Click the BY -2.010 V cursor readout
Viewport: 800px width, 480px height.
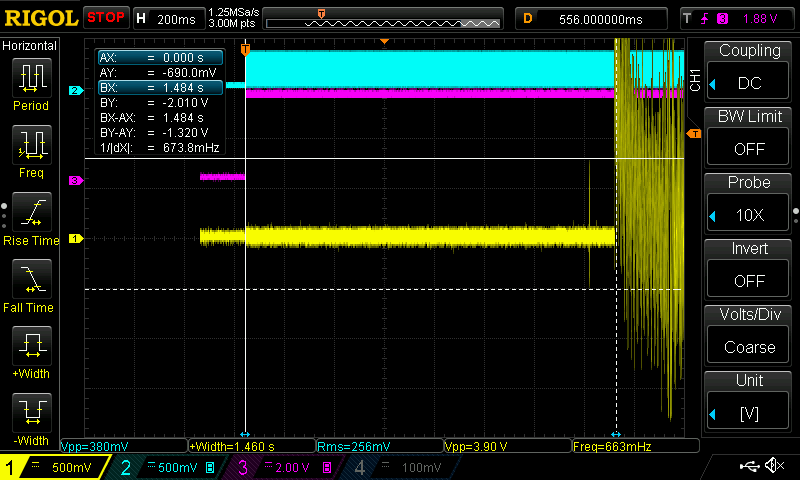pyautogui.click(x=155, y=103)
